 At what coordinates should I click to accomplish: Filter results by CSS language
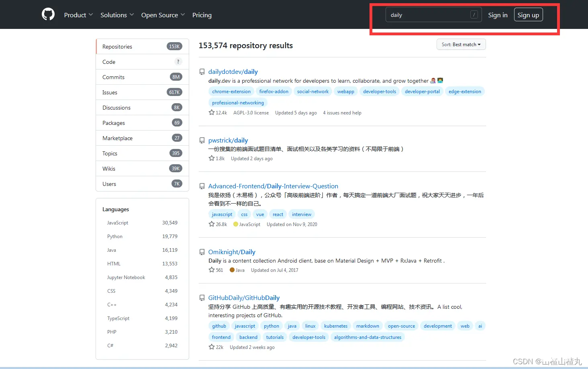click(142, 291)
